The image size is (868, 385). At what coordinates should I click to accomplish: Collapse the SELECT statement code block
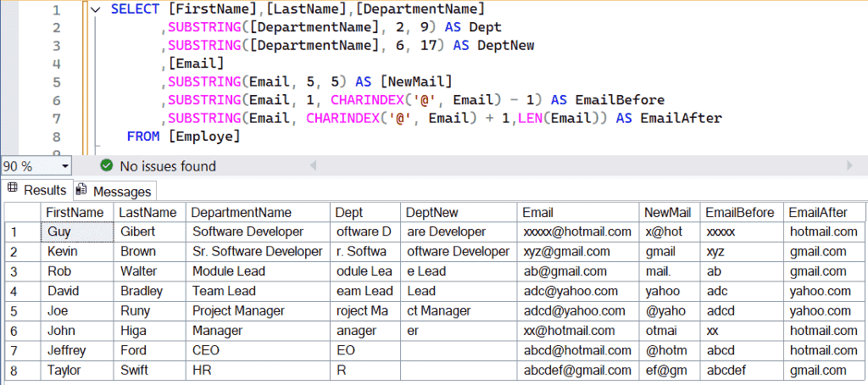(x=95, y=9)
